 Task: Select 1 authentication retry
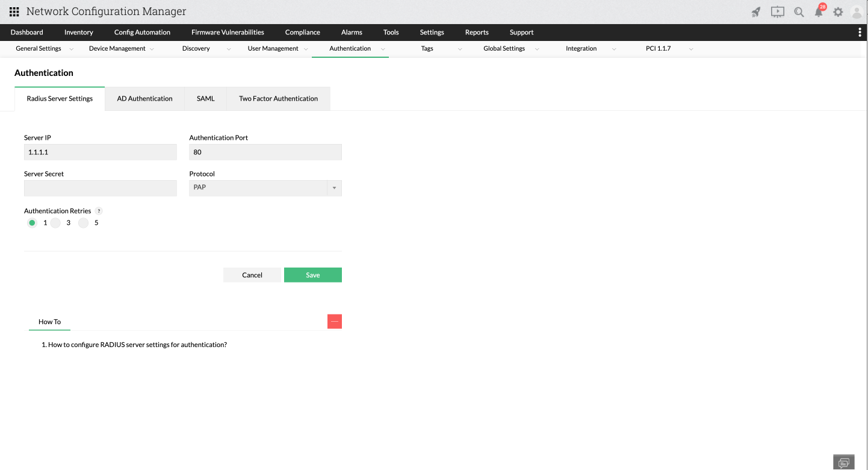pos(33,223)
